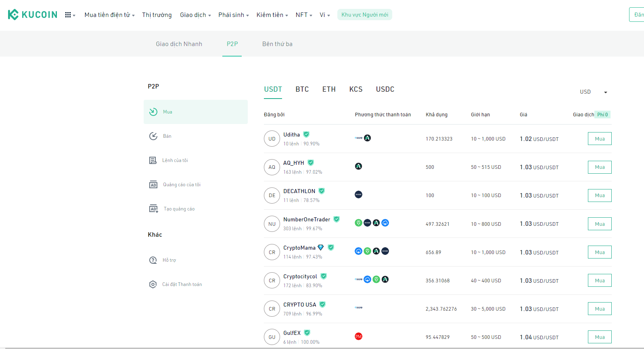Click the KuCoin logo
The height and width of the screenshot is (349, 644).
pyautogui.click(x=33, y=15)
